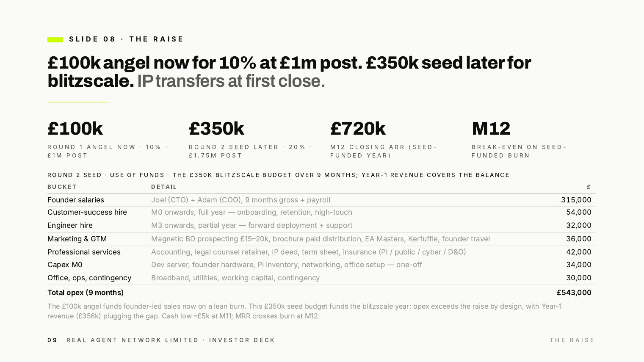Click the Total opex £543,000 value

pyautogui.click(x=574, y=293)
